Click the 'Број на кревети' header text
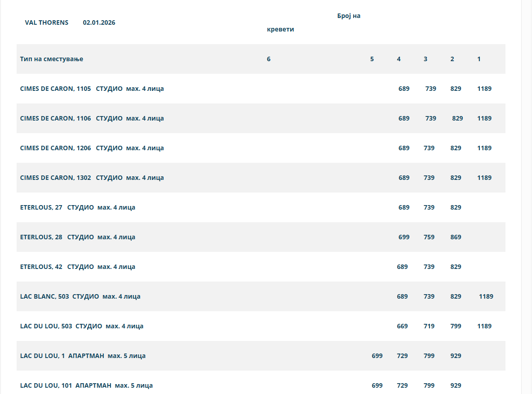The height and width of the screenshot is (394, 532). pos(349,16)
